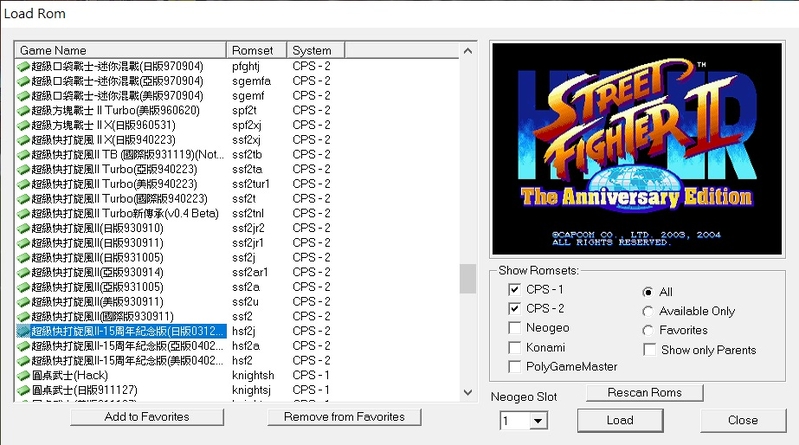Select the Available Only radio button
The image size is (799, 445).
pyautogui.click(x=648, y=311)
